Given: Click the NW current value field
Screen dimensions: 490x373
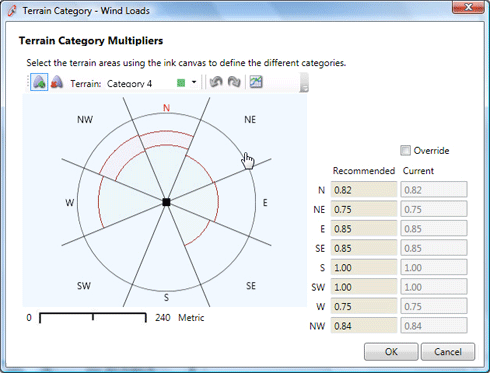Looking at the screenshot, I should click(434, 326).
